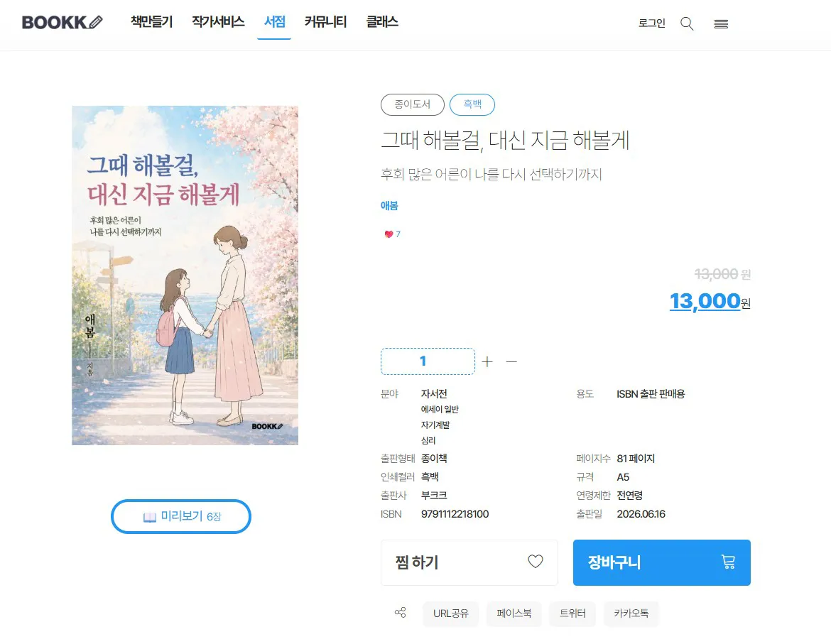The image size is (831, 644).
Task: Click the ISBN 출판 판매용 value
Action: click(x=651, y=394)
